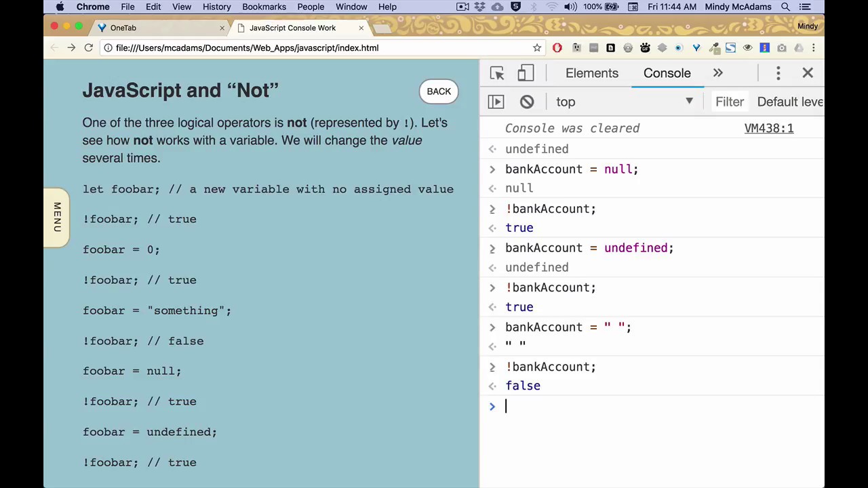This screenshot has width=868, height=488.
Task: Open the Notification Center icon
Action: coord(805,7)
